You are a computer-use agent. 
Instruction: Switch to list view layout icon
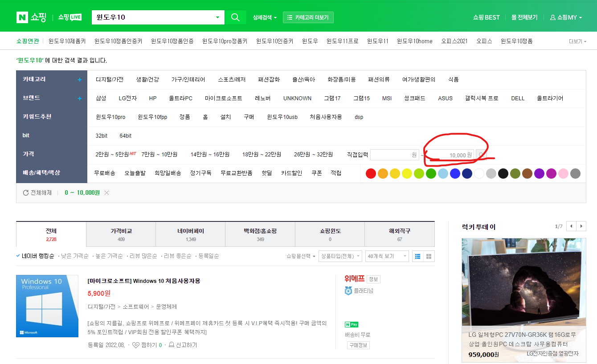pyautogui.click(x=417, y=256)
